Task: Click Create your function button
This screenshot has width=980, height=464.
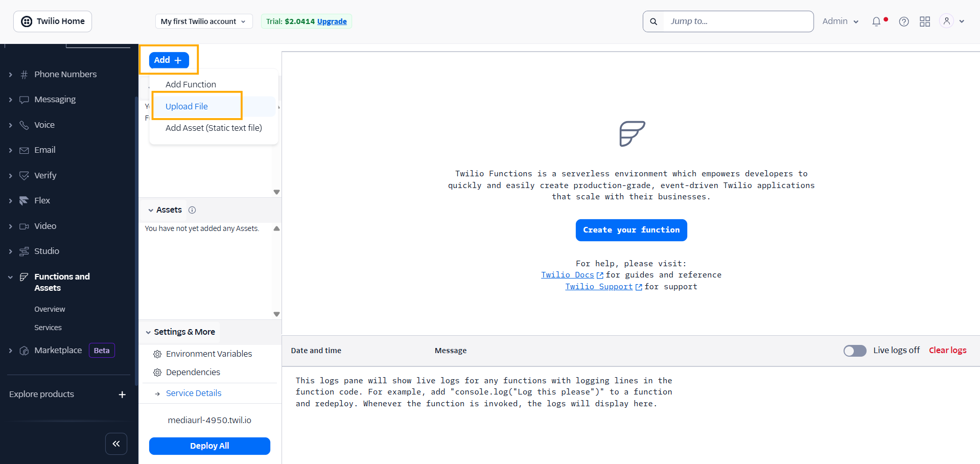Action: point(631,230)
